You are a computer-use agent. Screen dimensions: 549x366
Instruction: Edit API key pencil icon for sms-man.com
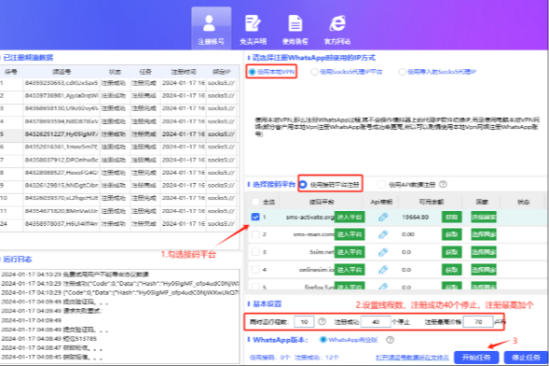383,234
